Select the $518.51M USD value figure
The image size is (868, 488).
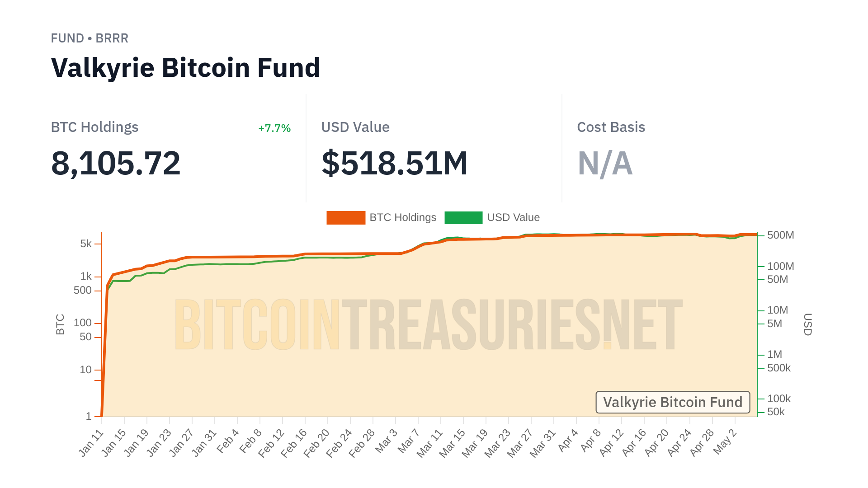[394, 163]
